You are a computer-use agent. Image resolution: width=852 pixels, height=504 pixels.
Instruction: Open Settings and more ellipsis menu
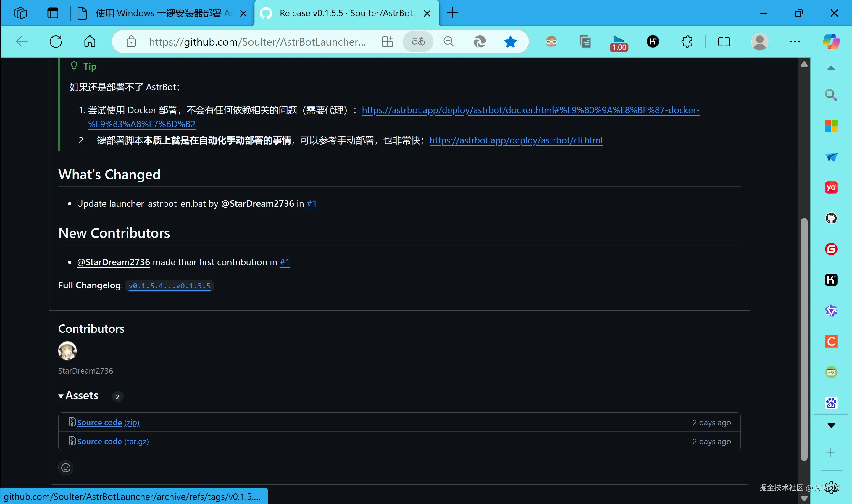(795, 42)
